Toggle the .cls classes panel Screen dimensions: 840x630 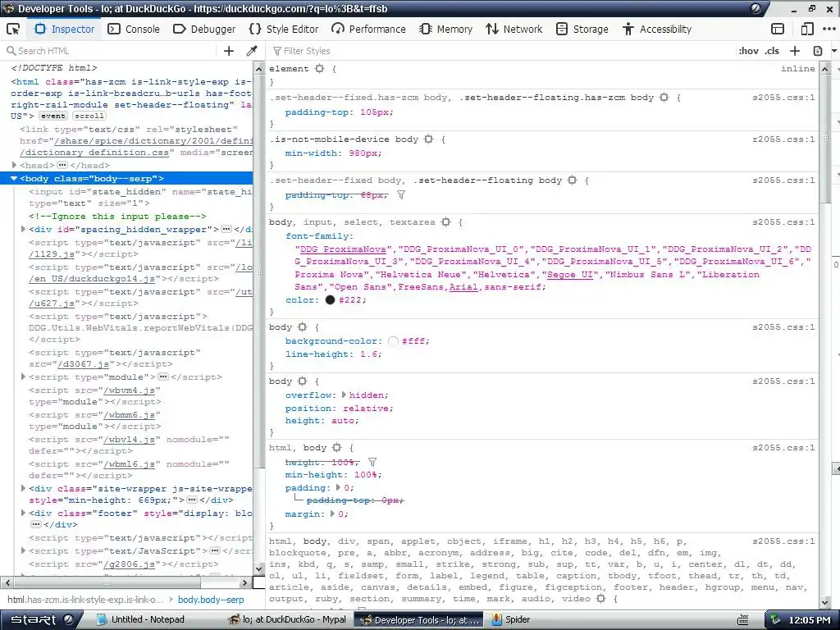coord(771,51)
